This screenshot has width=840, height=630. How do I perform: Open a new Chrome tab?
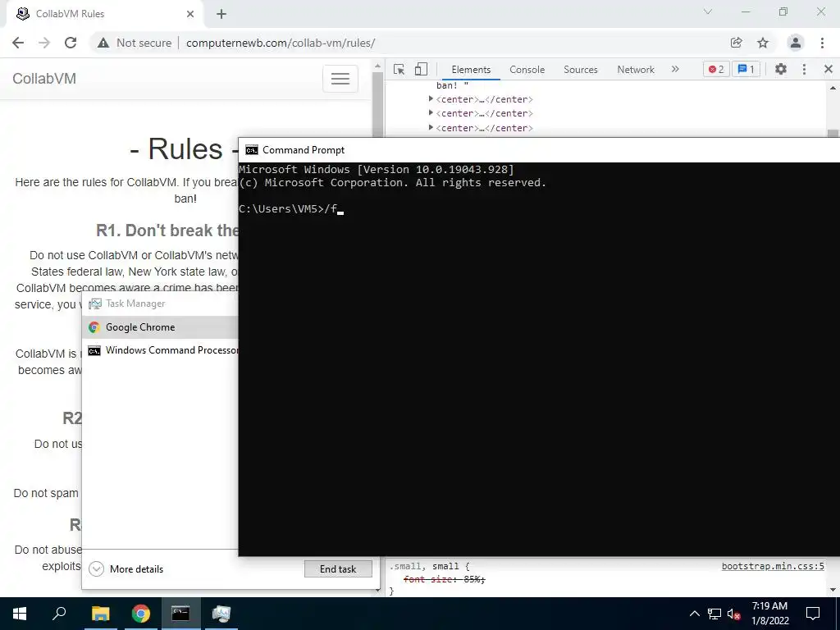tap(221, 14)
